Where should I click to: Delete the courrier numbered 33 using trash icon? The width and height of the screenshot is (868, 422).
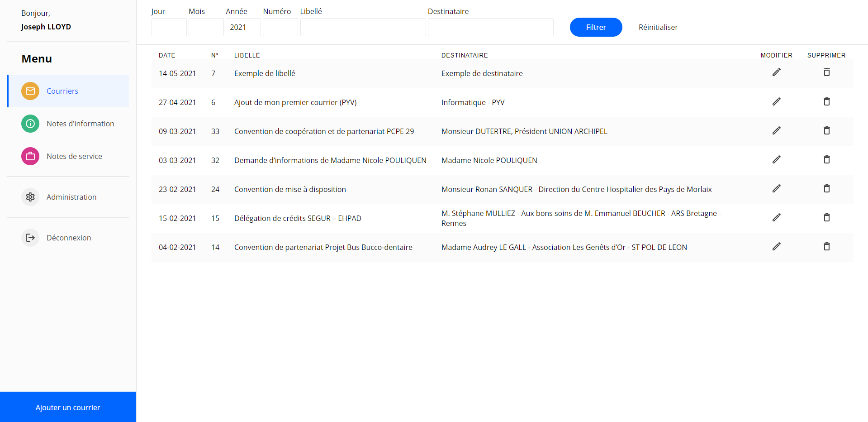826,130
